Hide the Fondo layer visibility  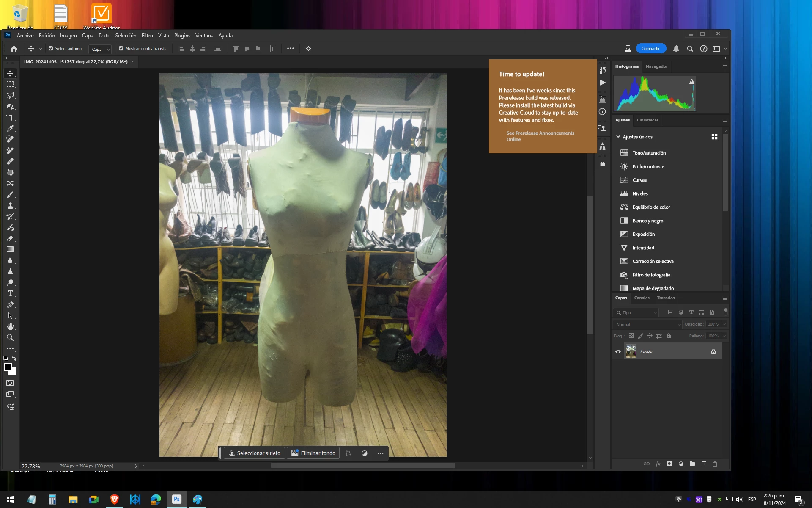[618, 351]
